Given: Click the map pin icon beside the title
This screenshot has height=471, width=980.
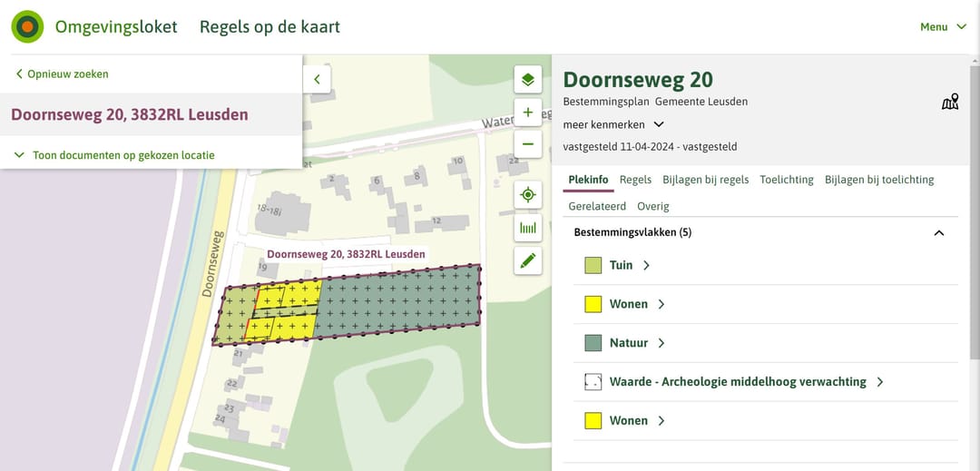Looking at the screenshot, I should 950,102.
